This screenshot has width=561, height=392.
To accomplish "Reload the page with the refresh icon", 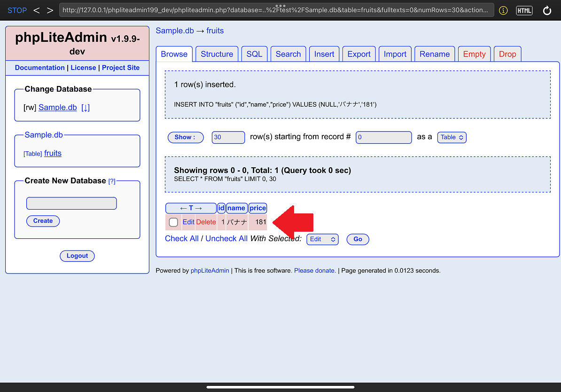I will (547, 10).
